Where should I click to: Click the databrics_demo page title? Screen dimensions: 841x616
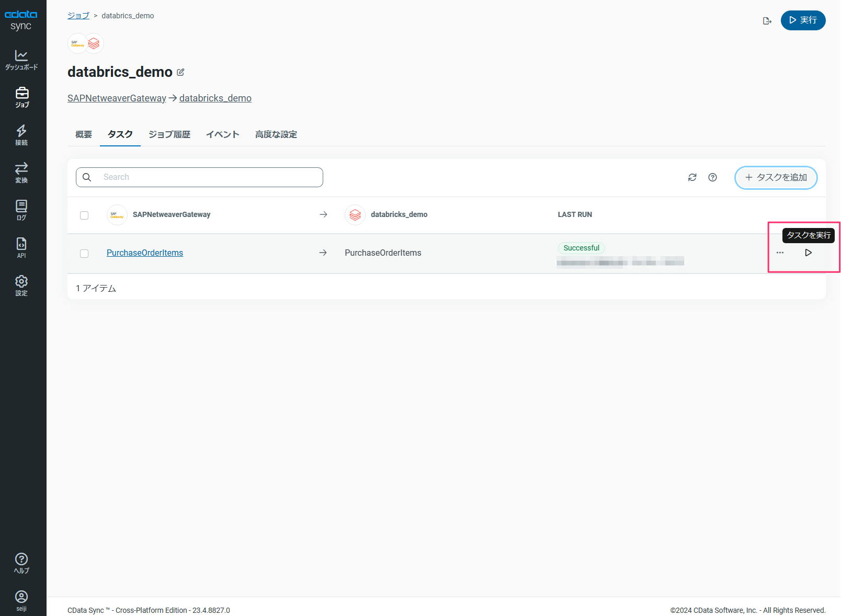(120, 72)
